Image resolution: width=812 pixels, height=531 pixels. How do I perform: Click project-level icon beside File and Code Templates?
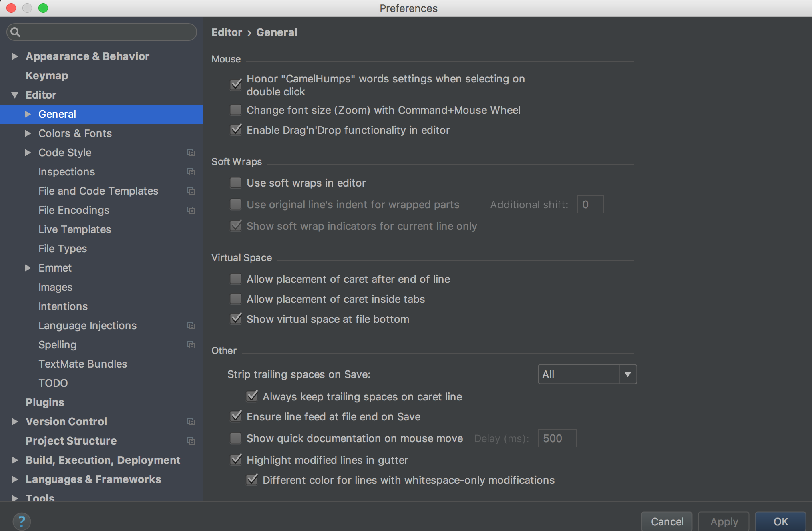pyautogui.click(x=191, y=191)
